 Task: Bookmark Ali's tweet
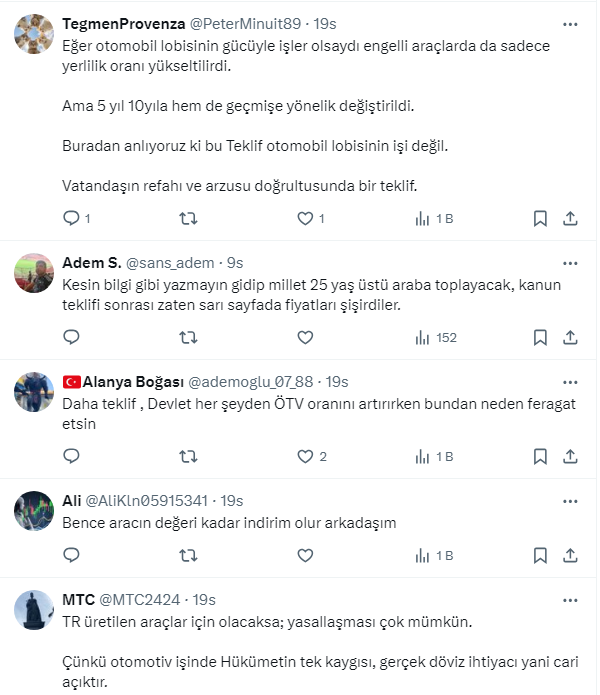tap(540, 555)
